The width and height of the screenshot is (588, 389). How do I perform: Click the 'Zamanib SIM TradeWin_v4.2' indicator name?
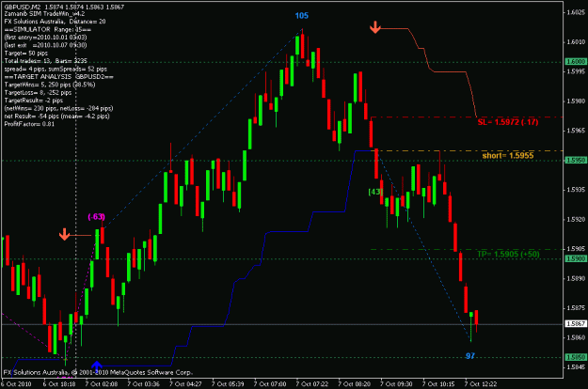pos(44,14)
